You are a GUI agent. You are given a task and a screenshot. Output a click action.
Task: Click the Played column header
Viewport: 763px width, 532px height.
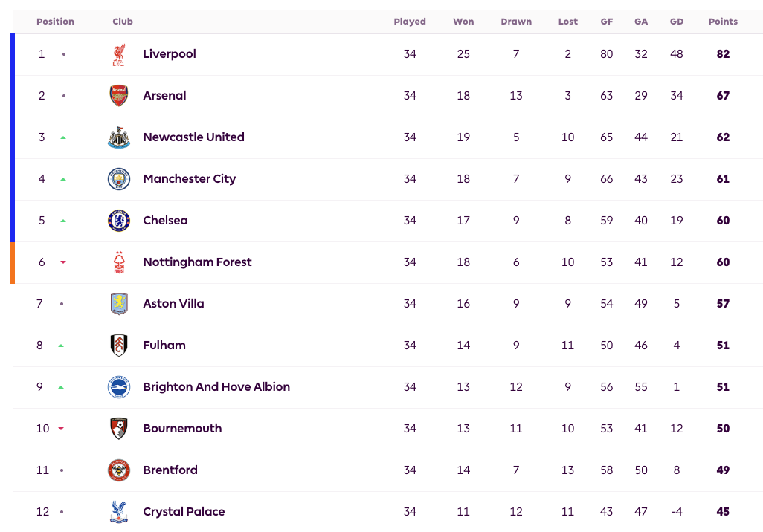pos(409,22)
